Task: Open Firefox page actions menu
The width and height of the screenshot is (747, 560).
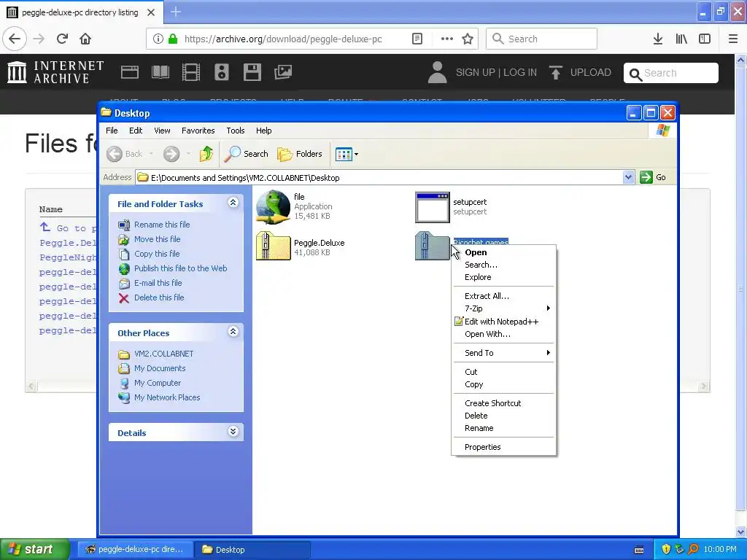Action: tap(447, 39)
